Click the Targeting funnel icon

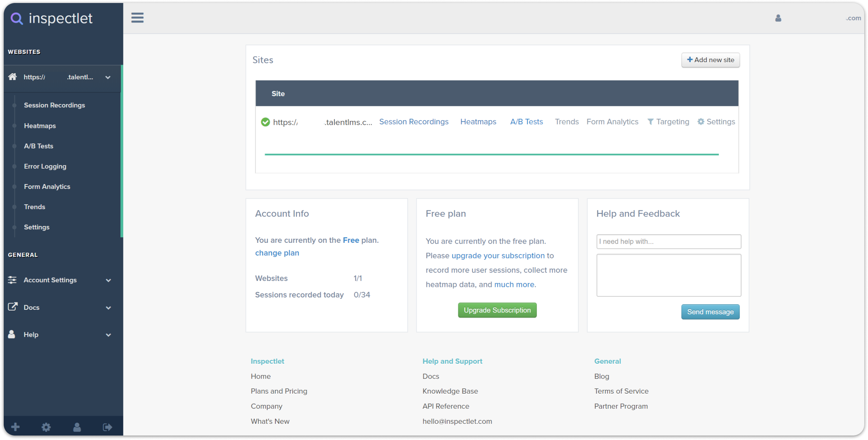[651, 122]
